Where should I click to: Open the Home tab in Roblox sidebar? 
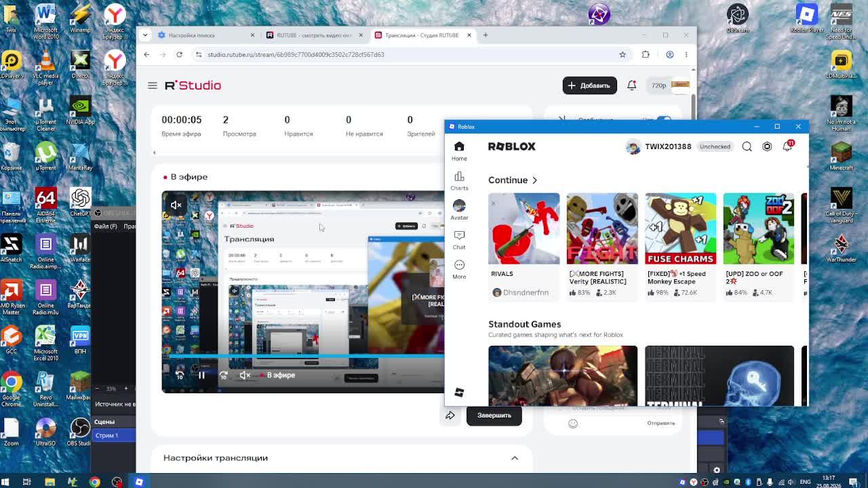pyautogui.click(x=459, y=151)
